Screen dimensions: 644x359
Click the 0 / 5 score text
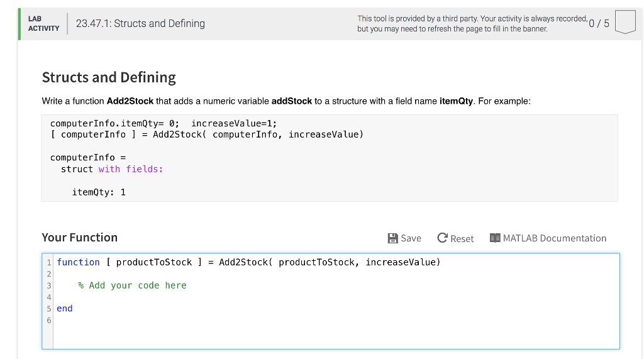click(600, 24)
